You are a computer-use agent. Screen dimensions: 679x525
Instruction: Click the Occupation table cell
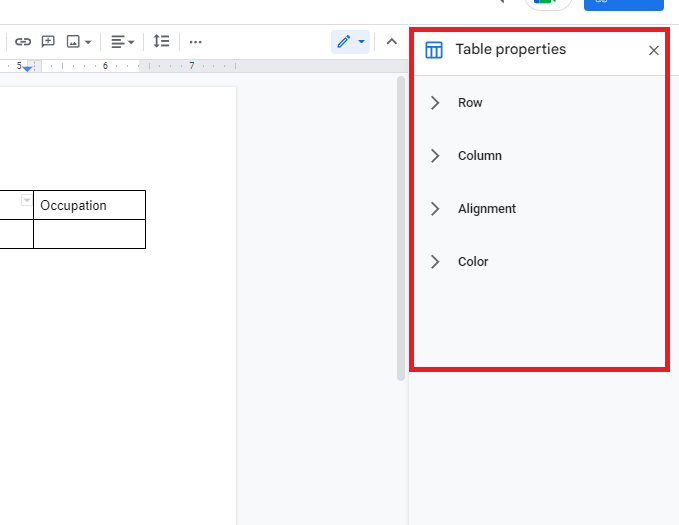coord(90,205)
